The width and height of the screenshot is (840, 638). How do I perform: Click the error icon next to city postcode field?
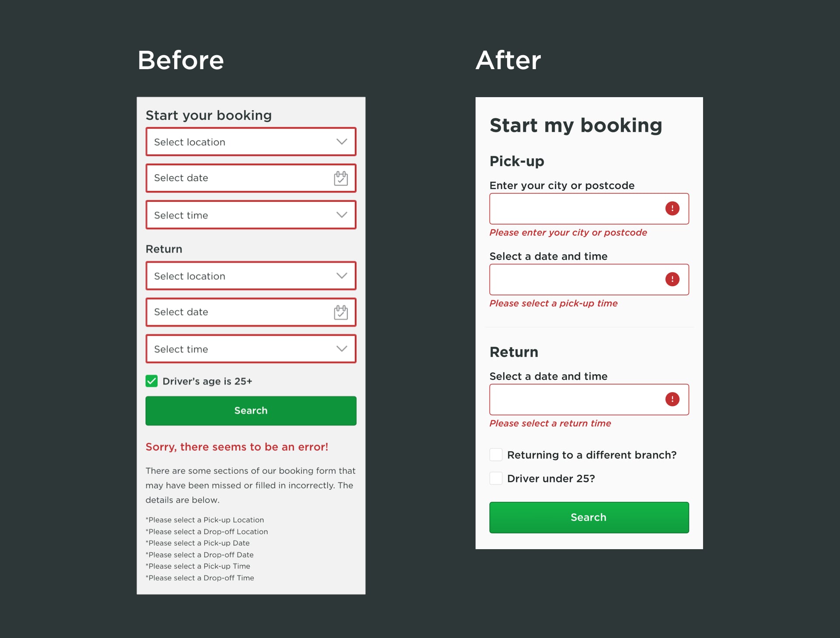672,208
